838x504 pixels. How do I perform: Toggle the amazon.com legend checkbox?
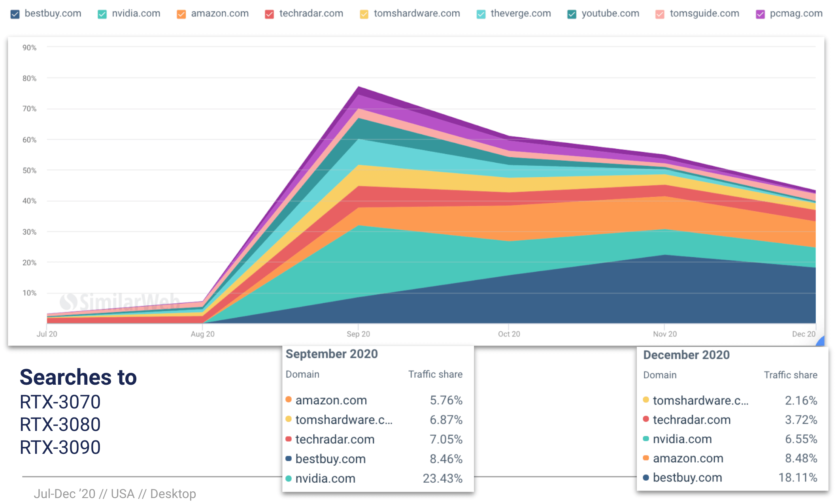pyautogui.click(x=181, y=15)
